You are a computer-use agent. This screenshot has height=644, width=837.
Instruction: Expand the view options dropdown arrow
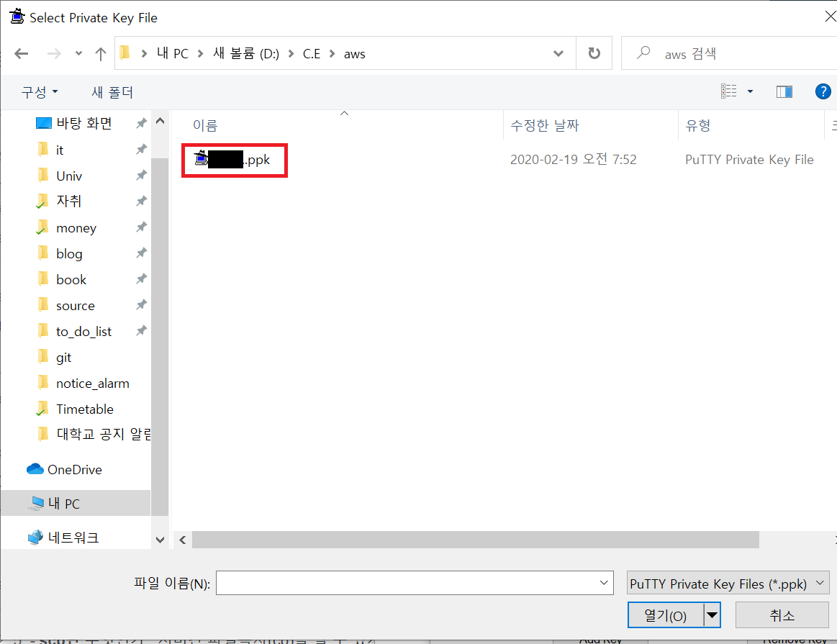pyautogui.click(x=750, y=91)
